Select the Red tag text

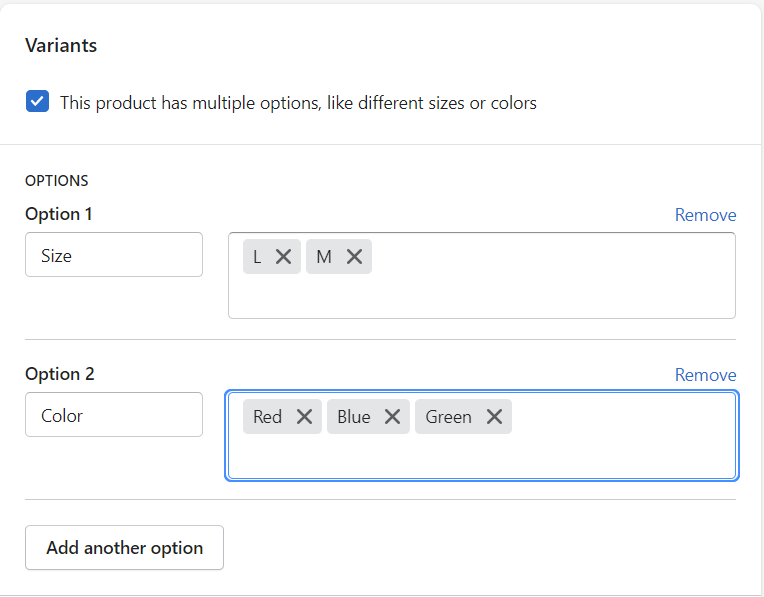[267, 417]
